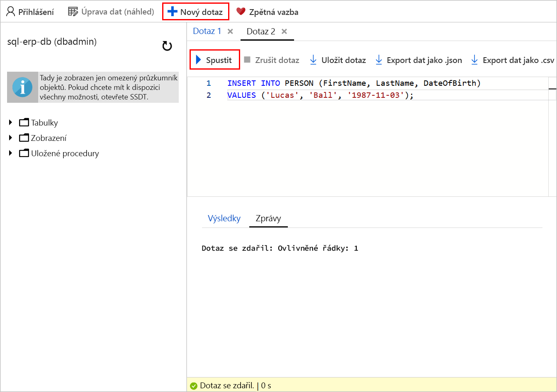The width and height of the screenshot is (557, 392).
Task: Click Úprava dat (náhled) button
Action: pos(111,12)
